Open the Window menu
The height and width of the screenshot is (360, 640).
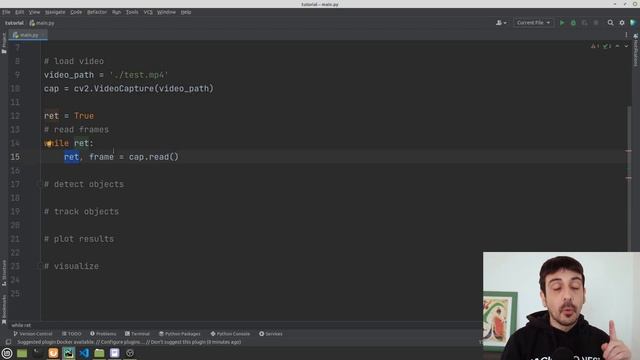pos(166,12)
